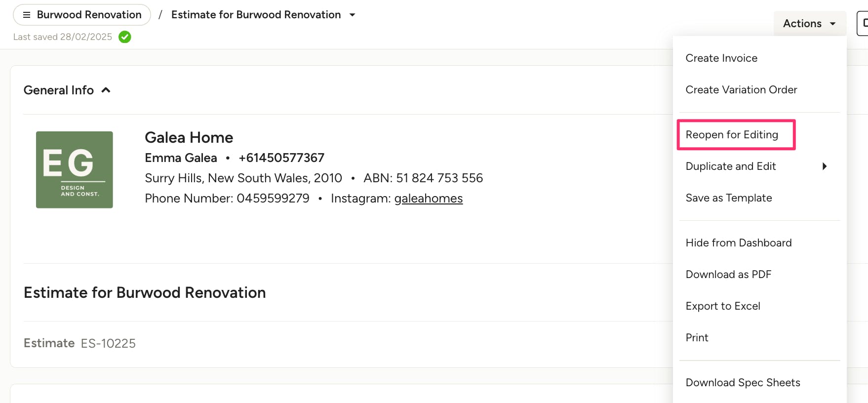Choose Download as PDF
Screen dimensions: 868x403
pos(728,275)
